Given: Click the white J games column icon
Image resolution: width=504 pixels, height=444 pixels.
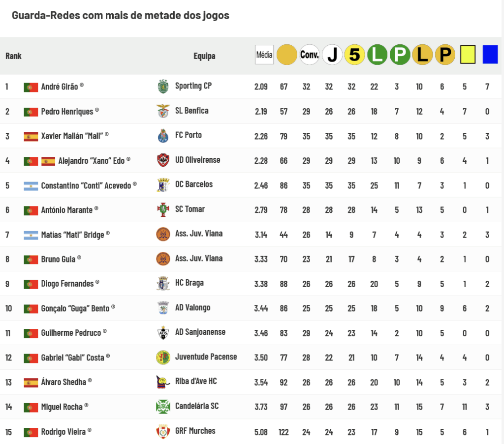Looking at the screenshot, I should (332, 55).
